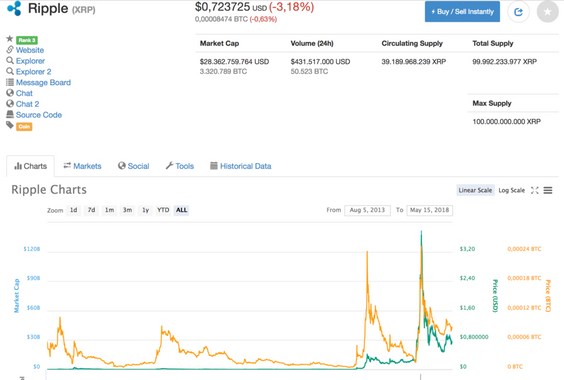Switch to the Charts tab

click(31, 166)
